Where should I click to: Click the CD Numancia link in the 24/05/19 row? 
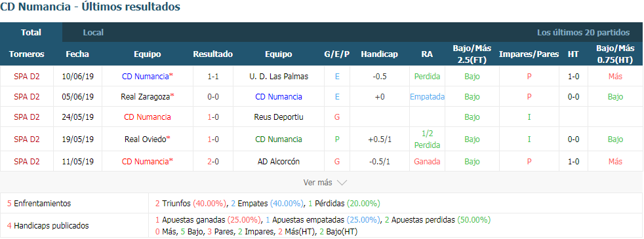148,117
